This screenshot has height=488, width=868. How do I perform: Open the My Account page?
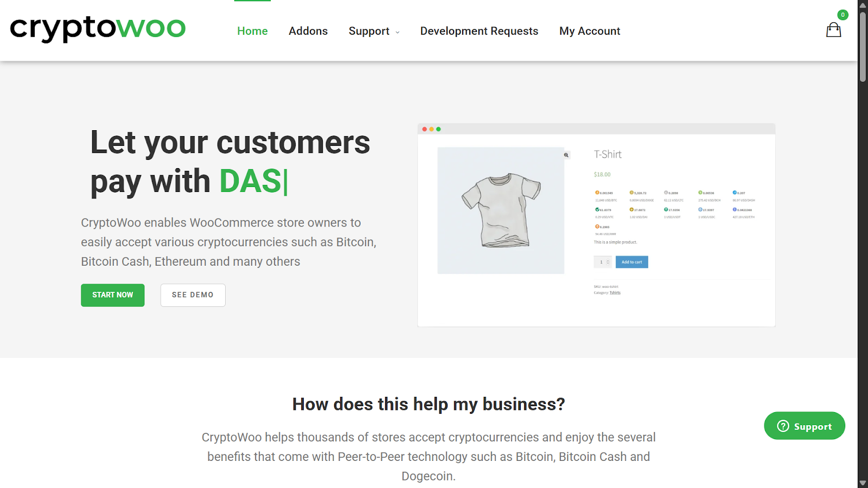coord(590,31)
